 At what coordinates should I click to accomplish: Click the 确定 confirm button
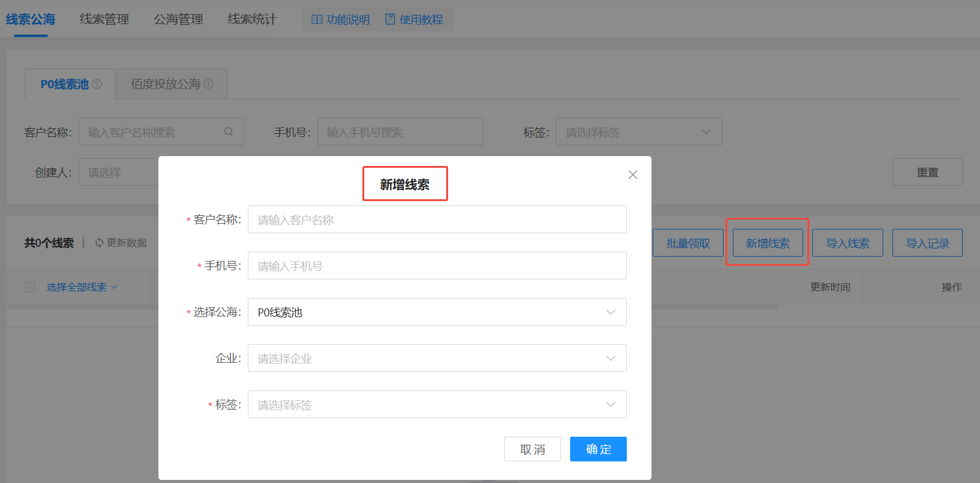[x=598, y=449]
